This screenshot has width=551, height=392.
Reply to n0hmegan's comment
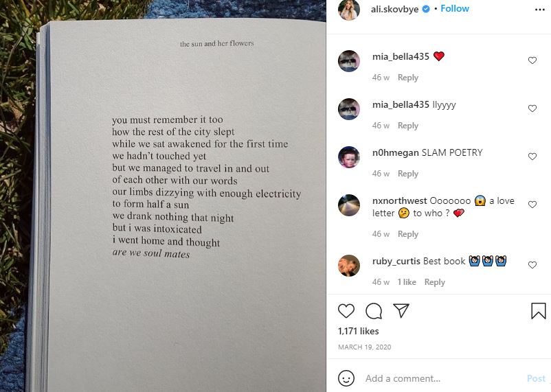pos(408,174)
